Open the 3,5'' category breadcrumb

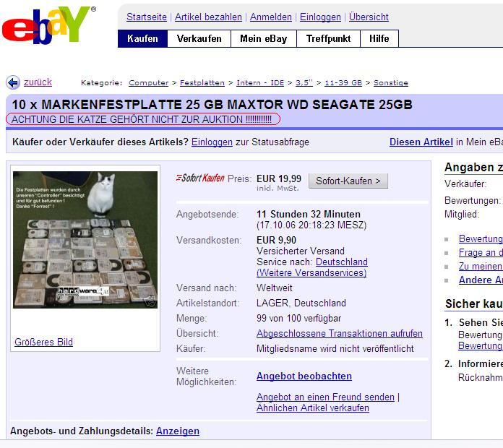tap(304, 83)
